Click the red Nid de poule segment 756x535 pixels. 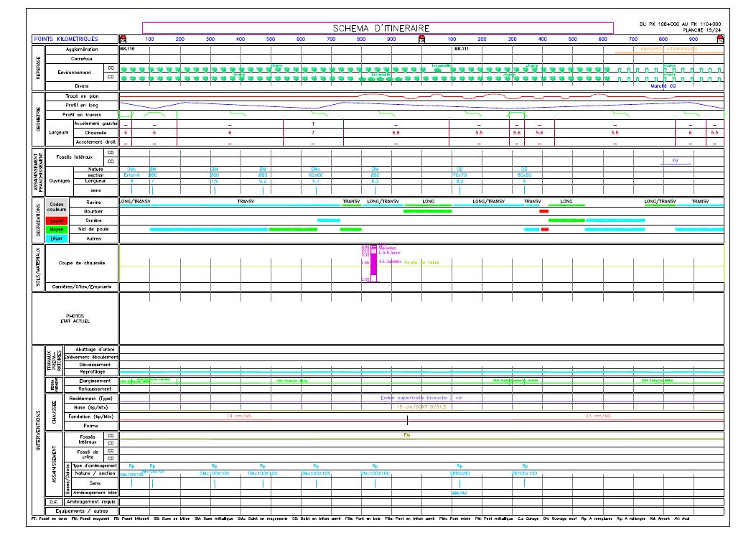[545, 229]
